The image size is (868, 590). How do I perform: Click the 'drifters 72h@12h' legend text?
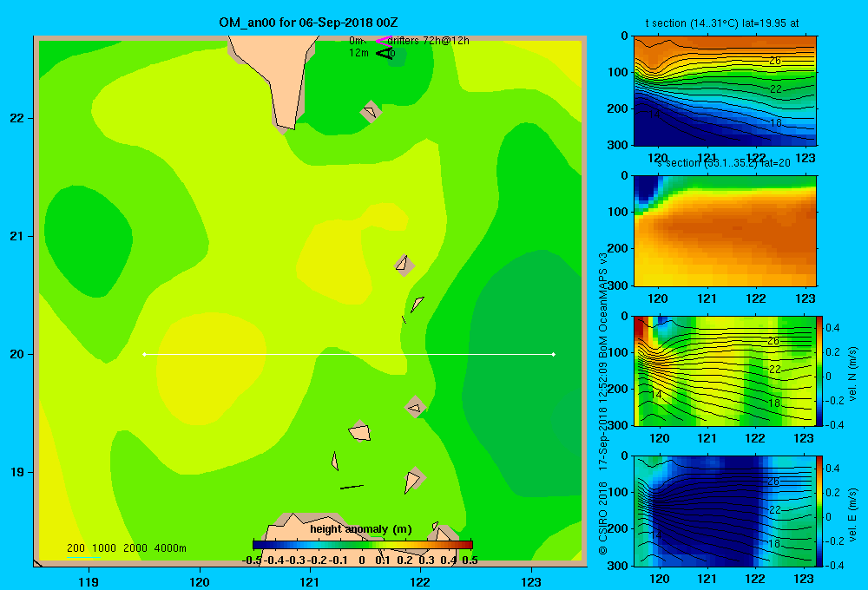429,41
